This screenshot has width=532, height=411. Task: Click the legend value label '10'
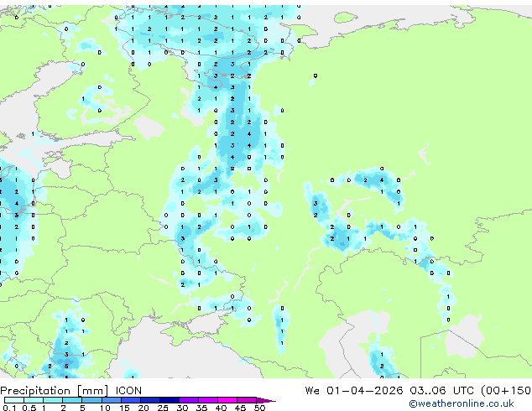click(x=105, y=408)
